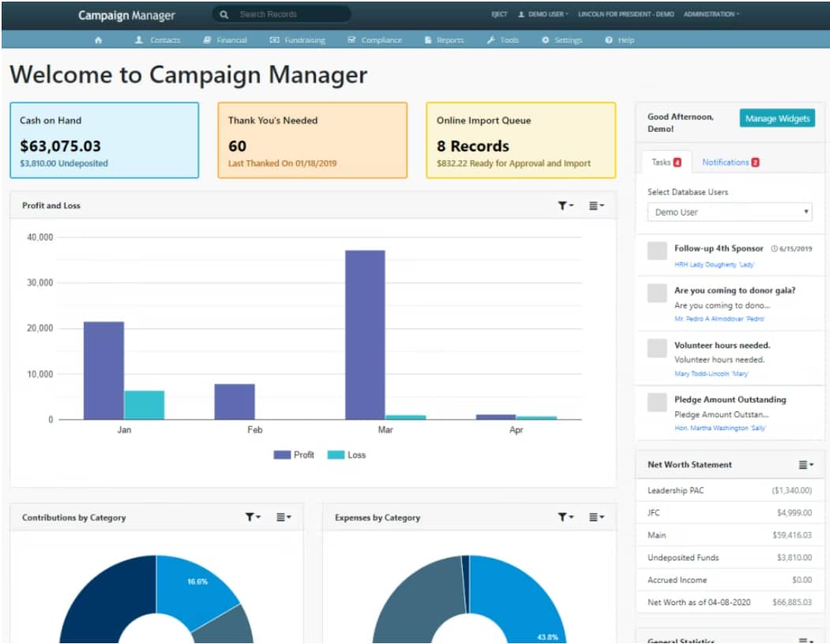830x644 pixels.
Task: Open the Select Database Users dropdown
Action: 728,212
